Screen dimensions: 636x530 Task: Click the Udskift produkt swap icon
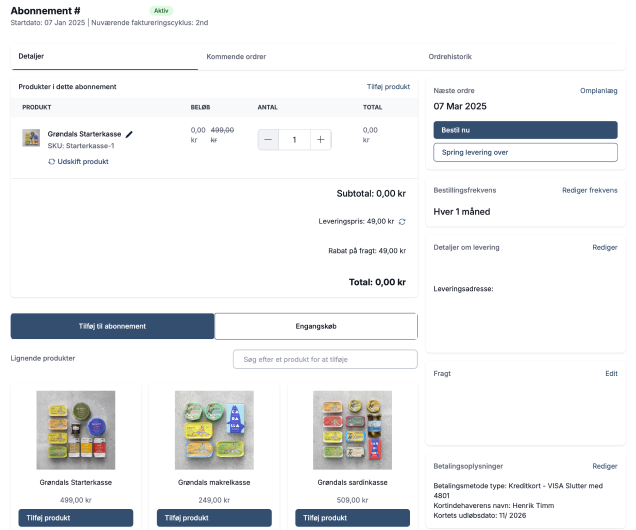[52, 161]
